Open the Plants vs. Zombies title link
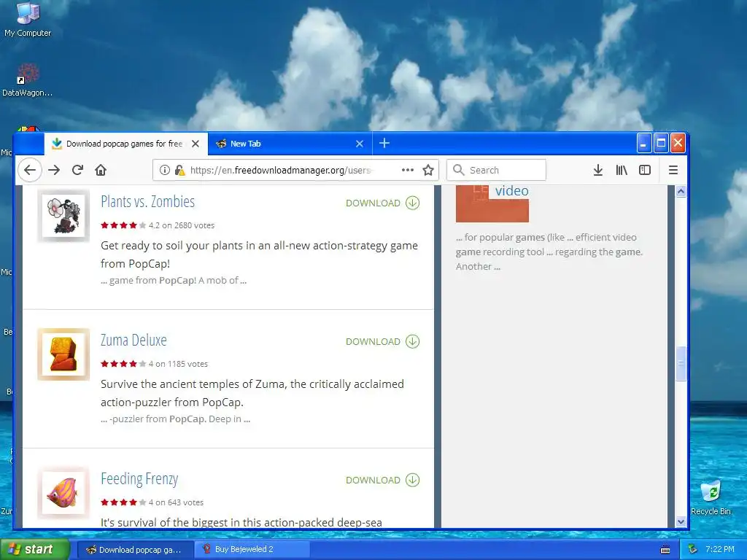Image resolution: width=747 pixels, height=560 pixels. (147, 201)
